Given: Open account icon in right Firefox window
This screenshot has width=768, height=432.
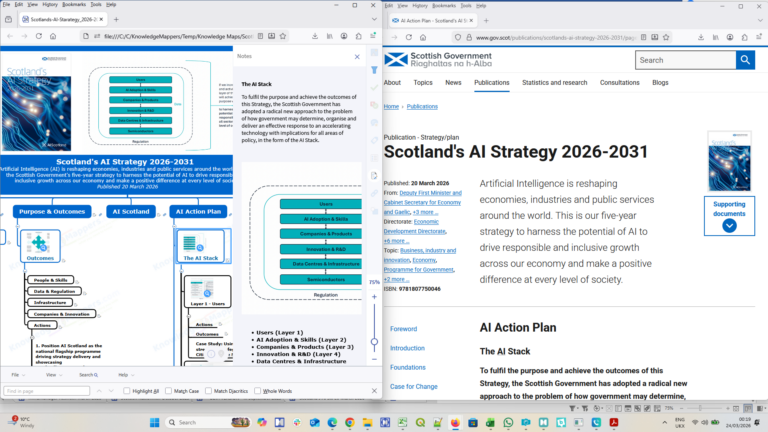Looking at the screenshot, I should 730,37.
